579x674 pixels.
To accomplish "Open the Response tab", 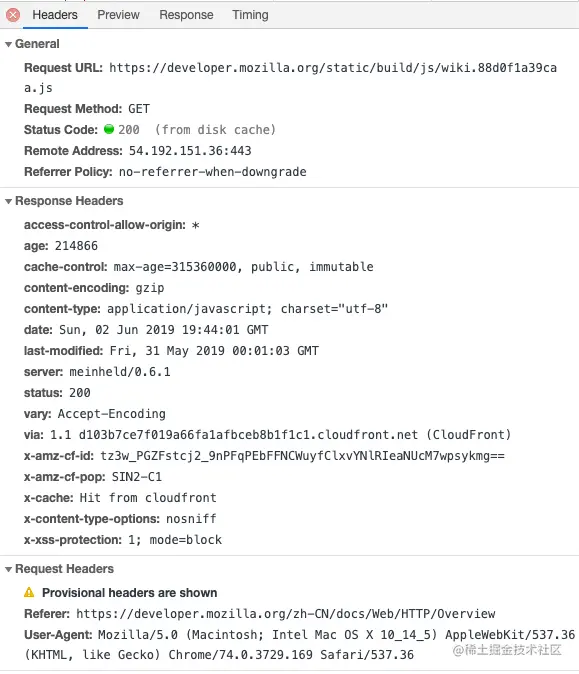I will click(x=186, y=15).
